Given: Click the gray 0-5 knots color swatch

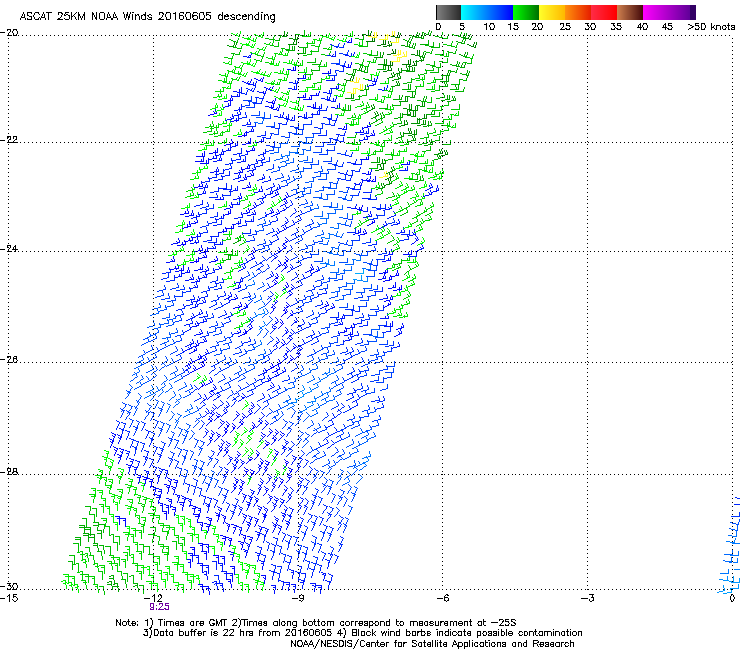Looking at the screenshot, I should [x=448, y=12].
